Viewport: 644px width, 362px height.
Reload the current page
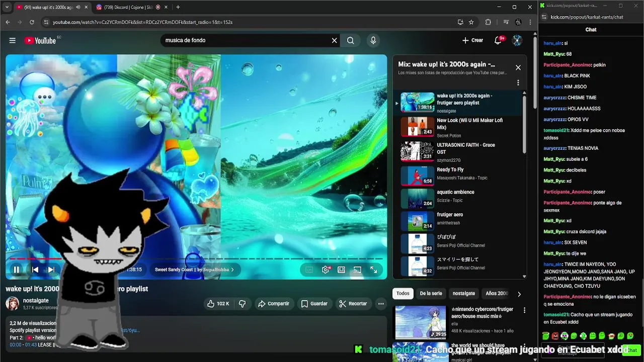pos(32,22)
